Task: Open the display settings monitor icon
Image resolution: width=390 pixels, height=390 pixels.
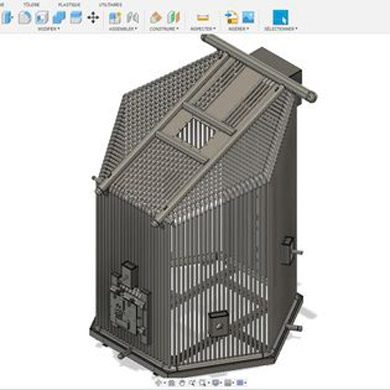Action: (x=216, y=383)
